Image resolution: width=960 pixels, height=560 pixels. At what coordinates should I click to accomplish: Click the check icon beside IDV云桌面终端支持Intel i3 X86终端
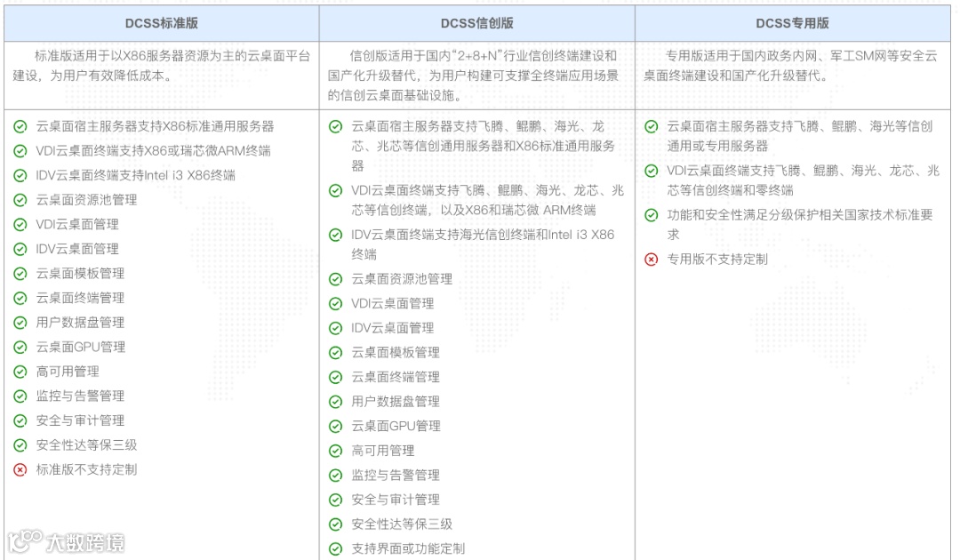pos(20,176)
